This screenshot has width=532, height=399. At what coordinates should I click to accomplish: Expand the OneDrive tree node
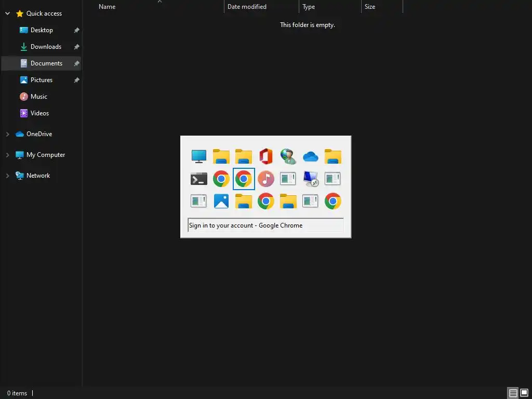[7, 134]
